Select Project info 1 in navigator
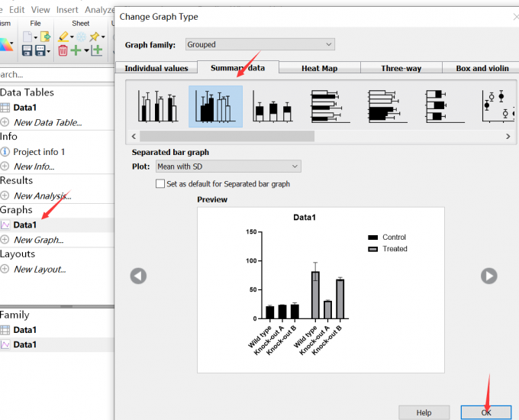The width and height of the screenshot is (519, 420). (x=39, y=151)
